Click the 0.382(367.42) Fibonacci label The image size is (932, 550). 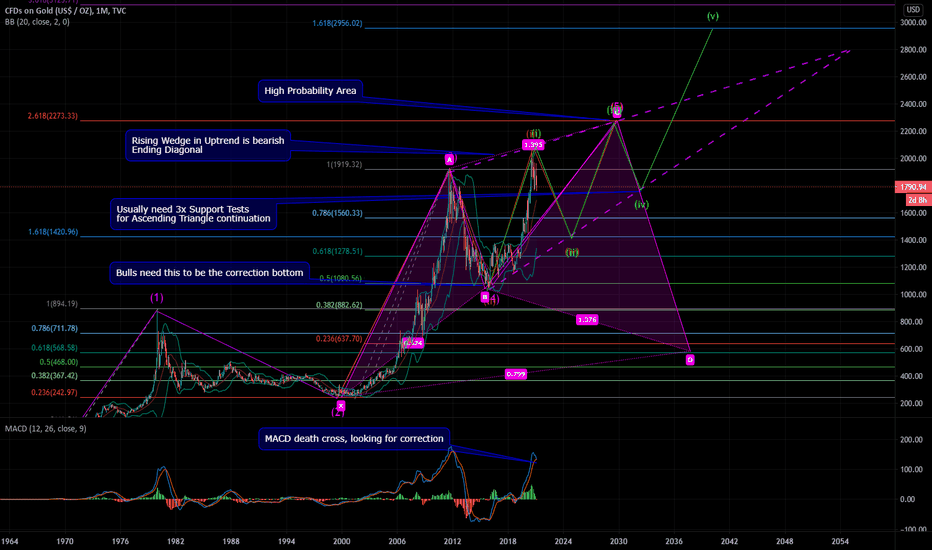tap(55, 376)
